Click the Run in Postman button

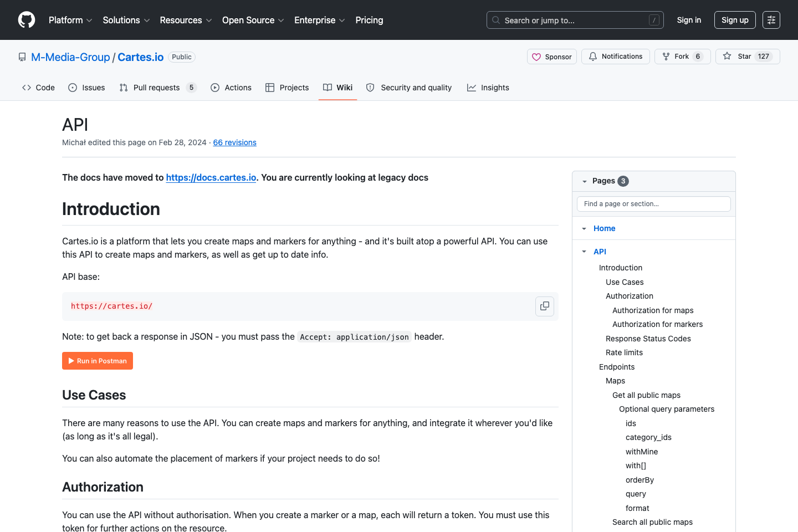[x=97, y=360]
